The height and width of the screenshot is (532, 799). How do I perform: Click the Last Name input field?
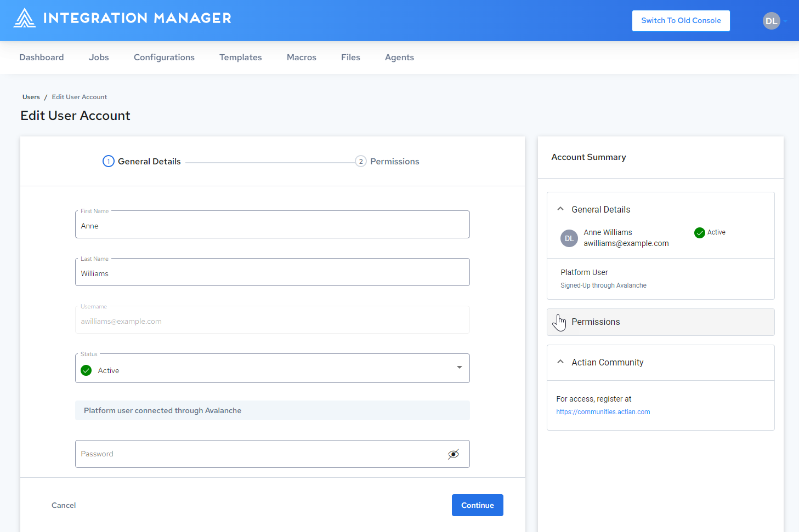tap(273, 272)
